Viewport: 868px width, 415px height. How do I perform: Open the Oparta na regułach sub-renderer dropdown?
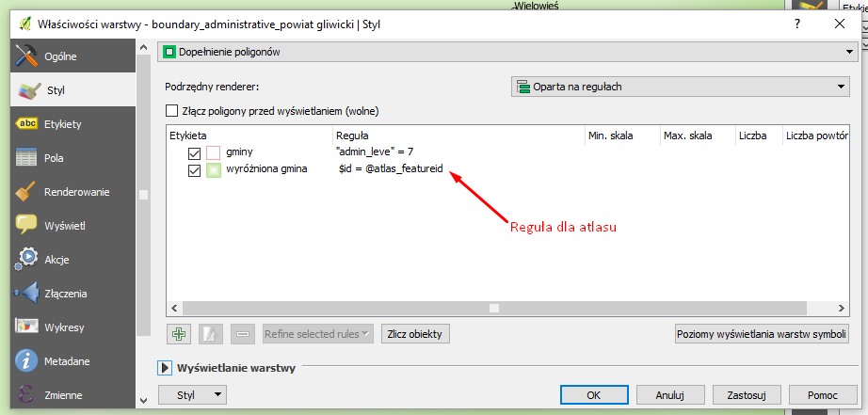[680, 87]
